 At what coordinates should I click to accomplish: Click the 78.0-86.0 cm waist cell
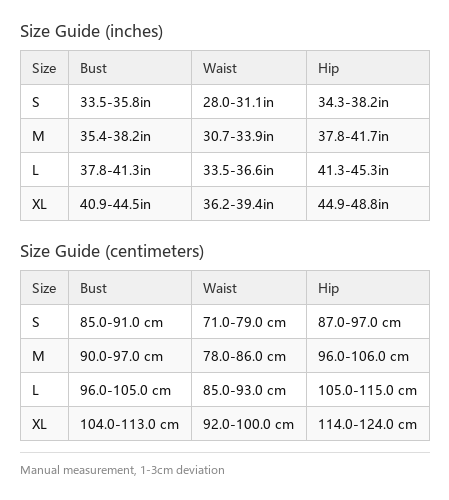coord(249,356)
